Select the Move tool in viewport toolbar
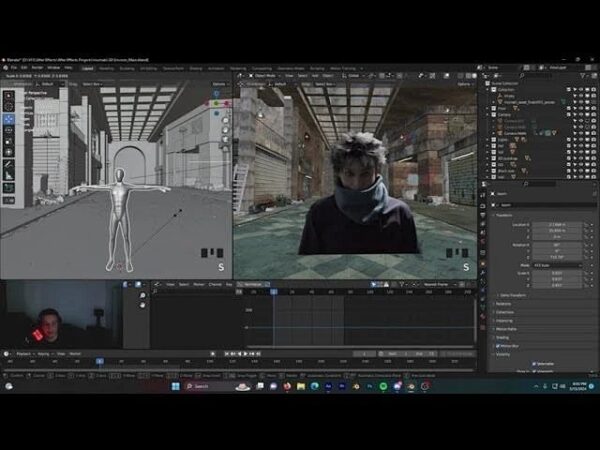 point(9,118)
